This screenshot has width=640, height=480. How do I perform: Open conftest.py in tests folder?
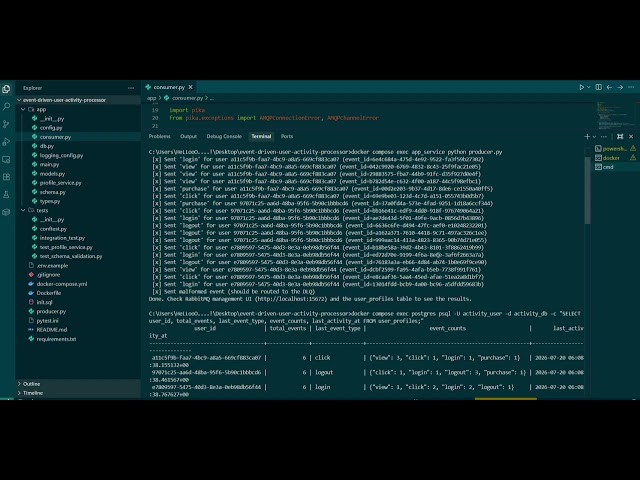pos(53,229)
